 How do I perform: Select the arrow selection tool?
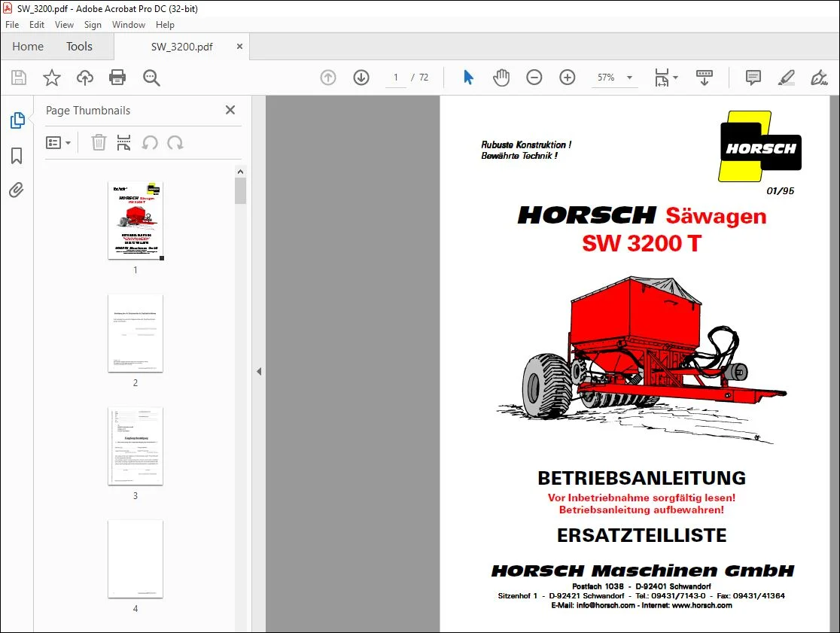[468, 78]
